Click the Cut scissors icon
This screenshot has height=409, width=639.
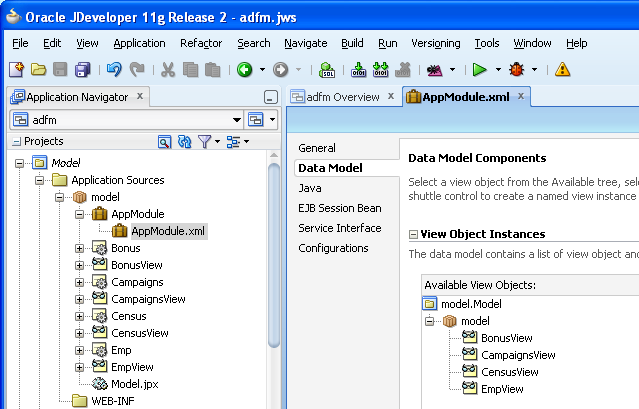tap(167, 70)
